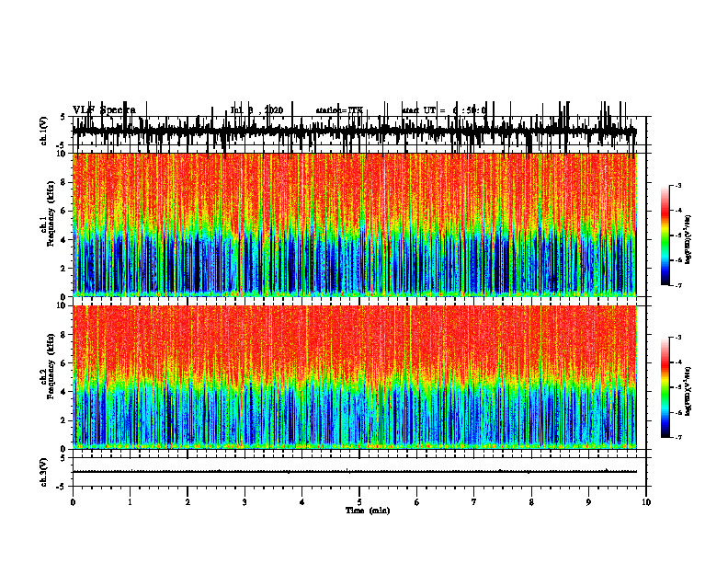
Task: Click inside the ch.2 spectrogram panel
Action: point(355,377)
